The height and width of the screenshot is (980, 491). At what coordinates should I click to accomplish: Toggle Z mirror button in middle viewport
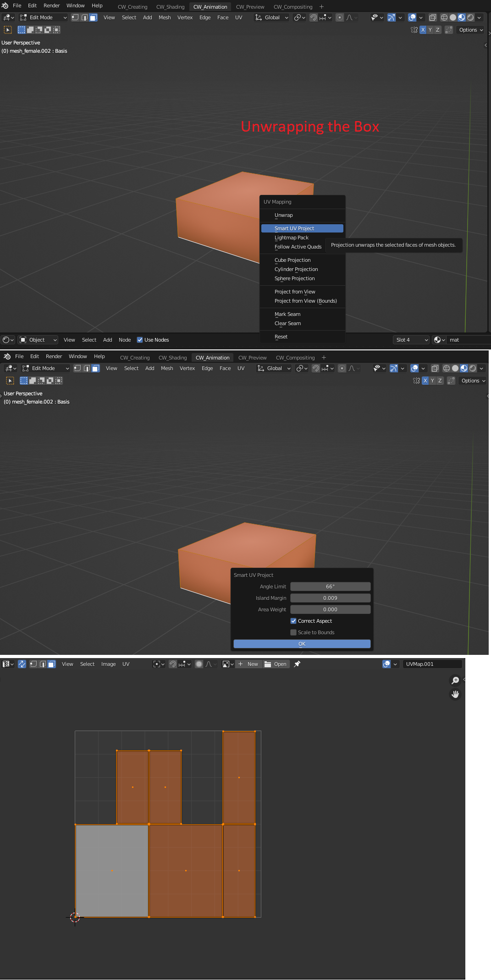(440, 381)
